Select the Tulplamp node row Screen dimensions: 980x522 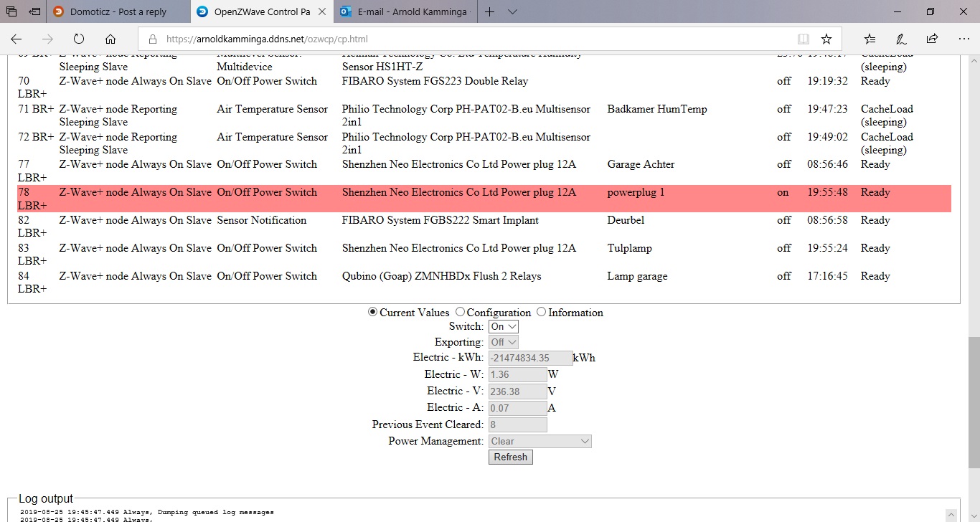click(x=484, y=255)
